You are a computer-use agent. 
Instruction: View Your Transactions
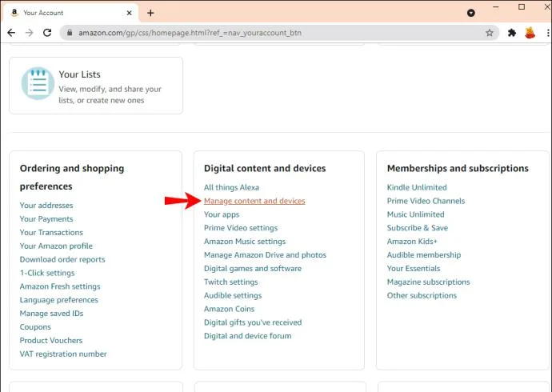pos(51,233)
